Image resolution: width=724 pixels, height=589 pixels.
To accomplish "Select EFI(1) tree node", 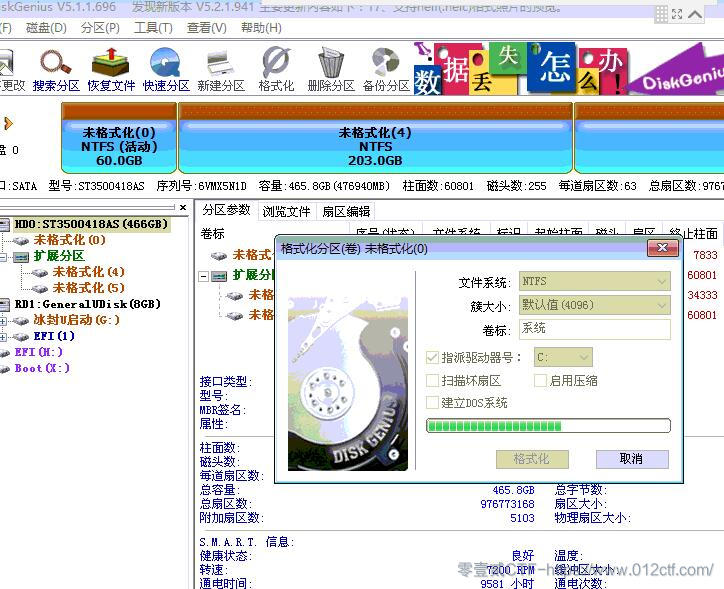I will [54, 336].
